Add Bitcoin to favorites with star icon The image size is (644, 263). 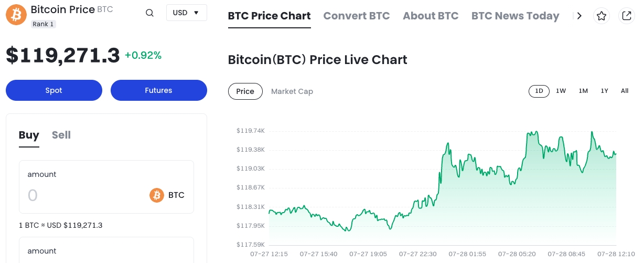tap(602, 16)
